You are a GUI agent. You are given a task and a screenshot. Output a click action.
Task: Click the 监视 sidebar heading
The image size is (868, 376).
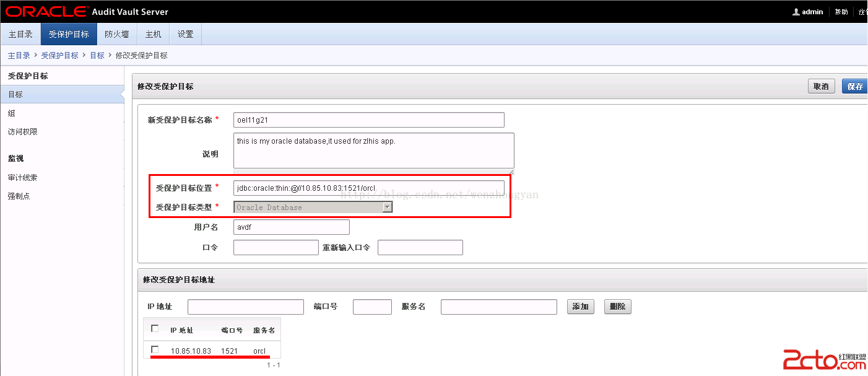(x=15, y=159)
